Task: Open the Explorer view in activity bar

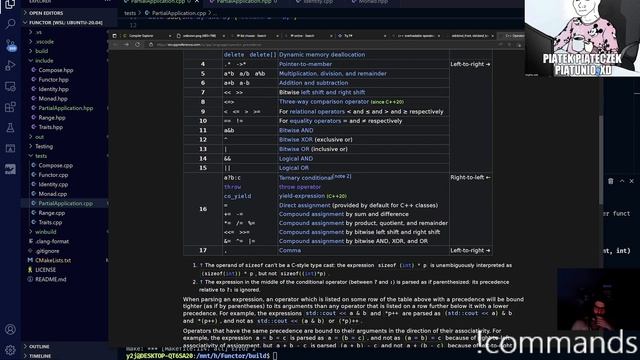Action: click(x=10, y=4)
